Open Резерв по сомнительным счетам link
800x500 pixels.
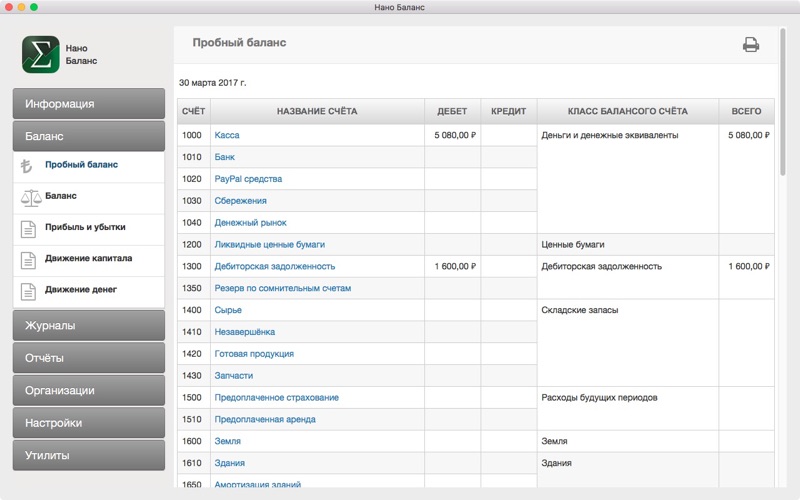[x=283, y=288]
